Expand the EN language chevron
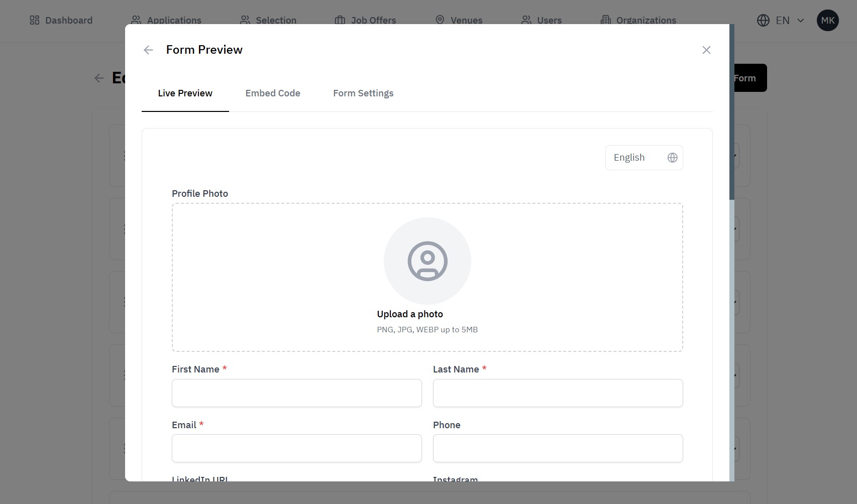Image resolution: width=857 pixels, height=504 pixels. pos(801,21)
